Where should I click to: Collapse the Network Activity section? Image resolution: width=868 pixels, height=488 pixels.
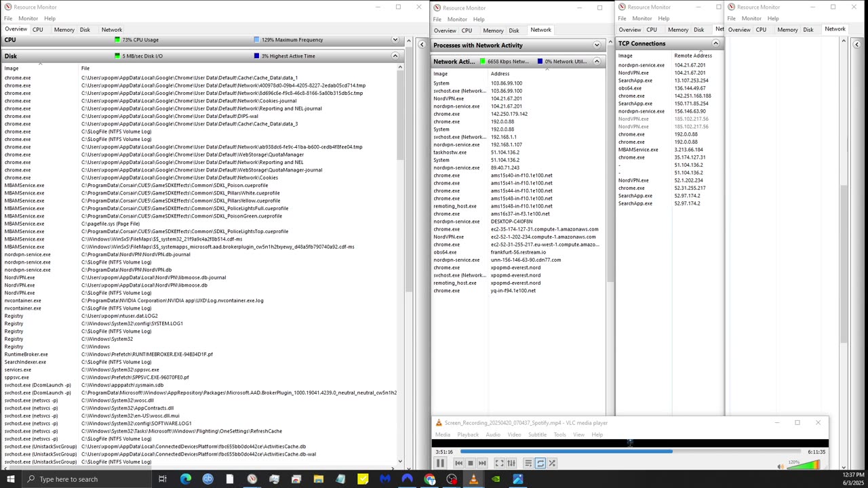pyautogui.click(x=597, y=62)
